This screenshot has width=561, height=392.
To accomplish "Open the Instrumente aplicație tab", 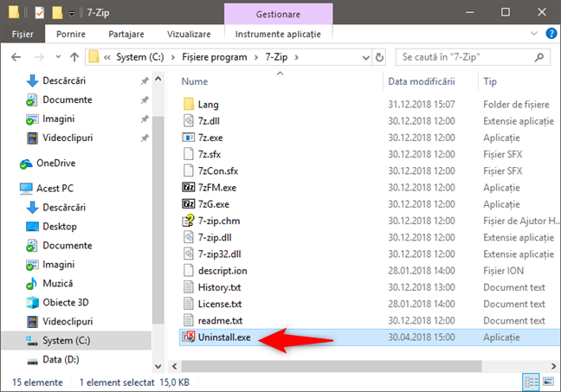I will [278, 34].
